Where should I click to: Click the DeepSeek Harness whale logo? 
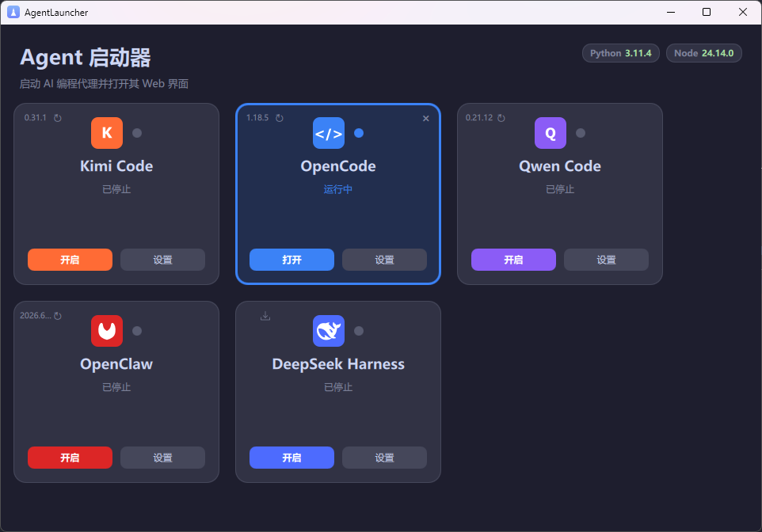(329, 331)
